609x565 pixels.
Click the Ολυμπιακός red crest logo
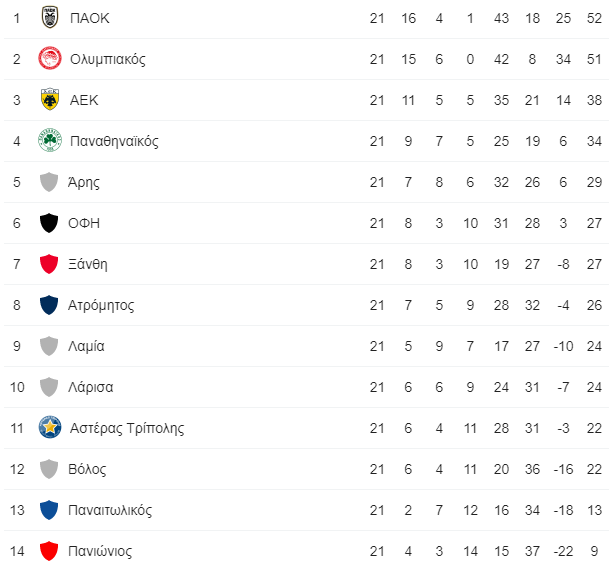click(50, 59)
